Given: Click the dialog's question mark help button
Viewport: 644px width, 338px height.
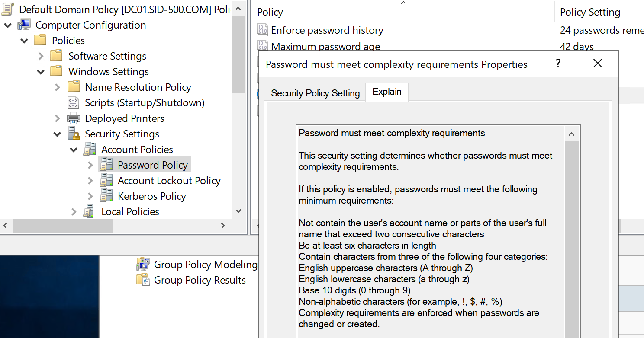Looking at the screenshot, I should click(x=558, y=63).
